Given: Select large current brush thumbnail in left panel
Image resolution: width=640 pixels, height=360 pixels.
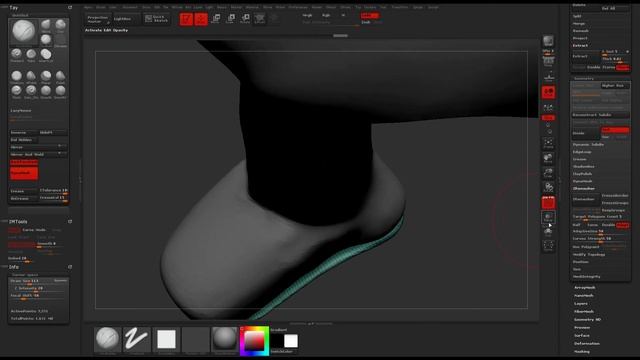Looking at the screenshot, I should (24, 31).
